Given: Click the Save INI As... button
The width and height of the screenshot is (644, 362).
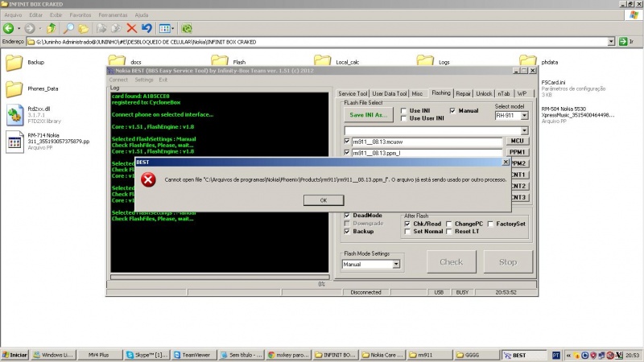Looking at the screenshot, I should [x=369, y=115].
